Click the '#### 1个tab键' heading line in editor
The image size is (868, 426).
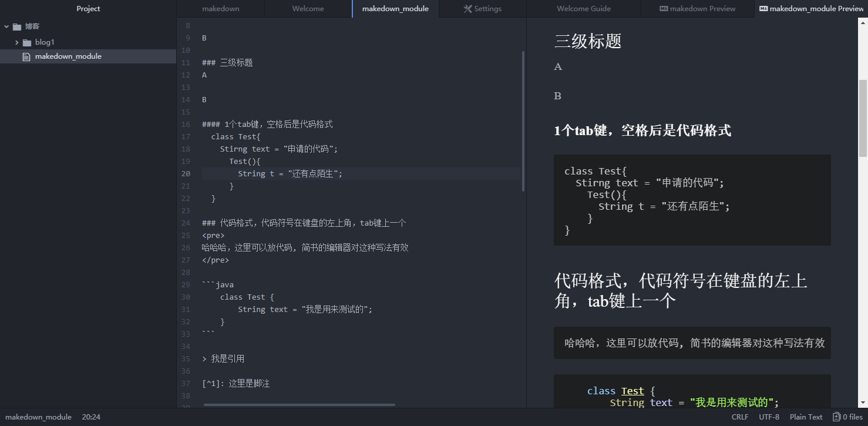pos(267,124)
